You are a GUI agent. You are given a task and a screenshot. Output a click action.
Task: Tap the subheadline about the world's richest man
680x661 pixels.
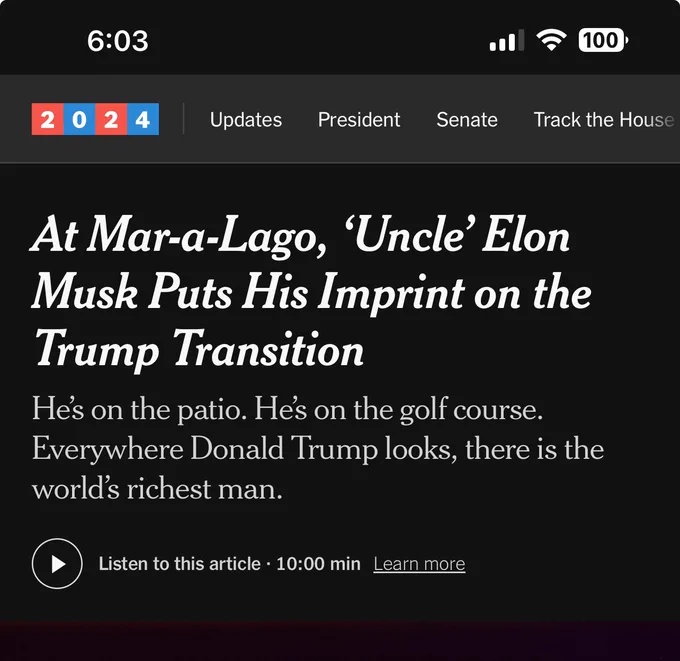[x=318, y=448]
